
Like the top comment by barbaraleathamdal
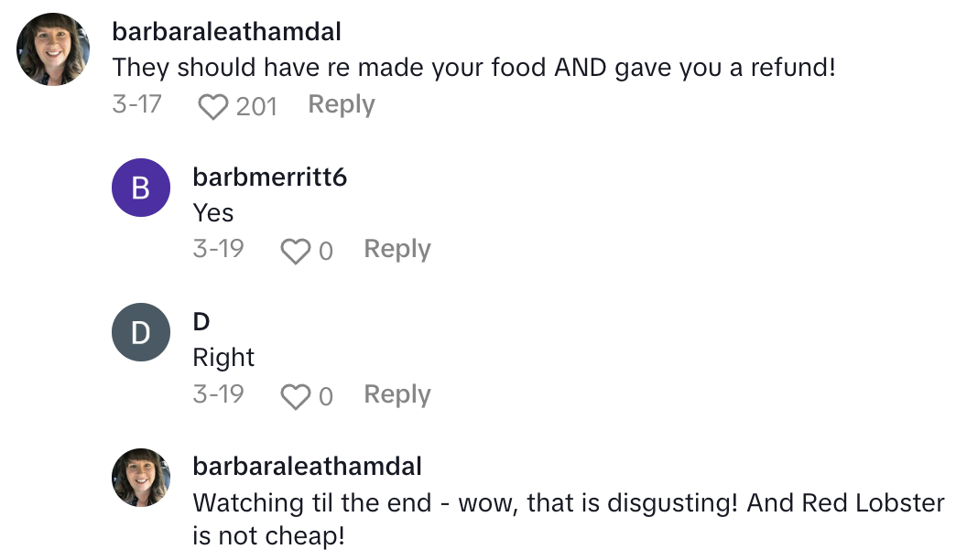(213, 107)
